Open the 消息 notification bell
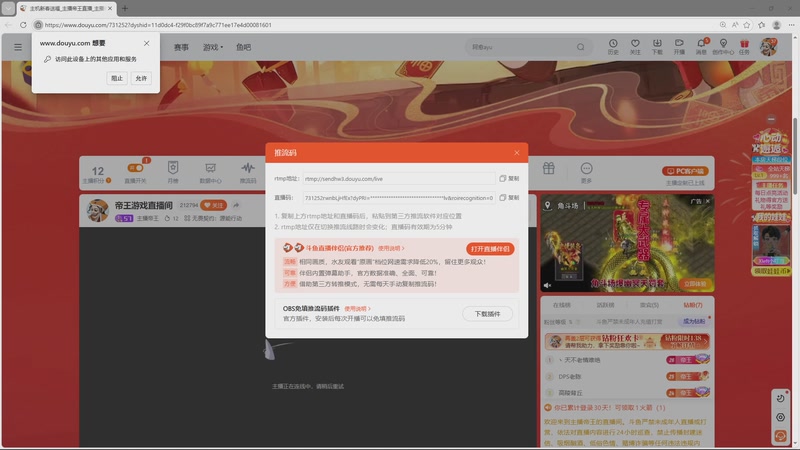The width and height of the screenshot is (800, 450). (702, 46)
